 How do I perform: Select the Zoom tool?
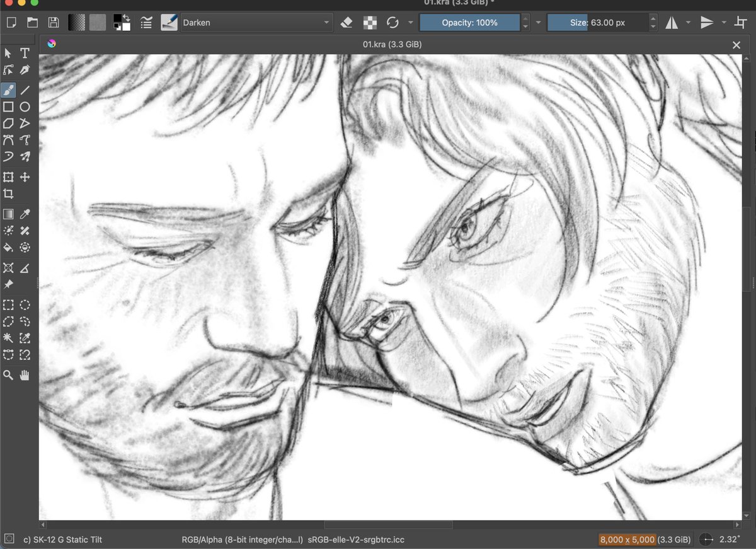click(8, 375)
